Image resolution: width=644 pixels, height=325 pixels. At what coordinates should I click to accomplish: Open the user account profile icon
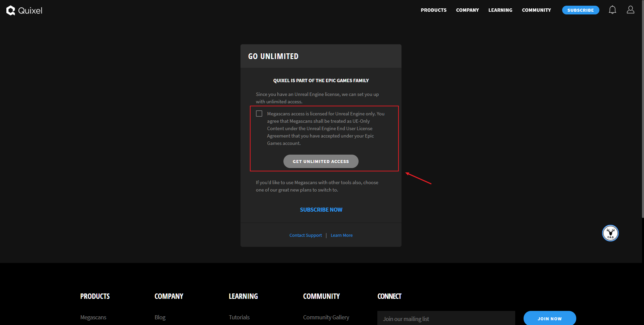point(630,10)
